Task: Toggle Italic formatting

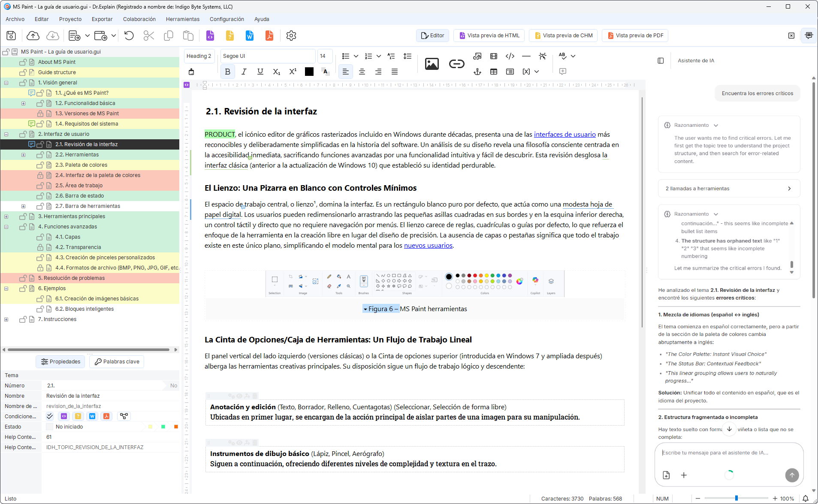Action: point(244,72)
